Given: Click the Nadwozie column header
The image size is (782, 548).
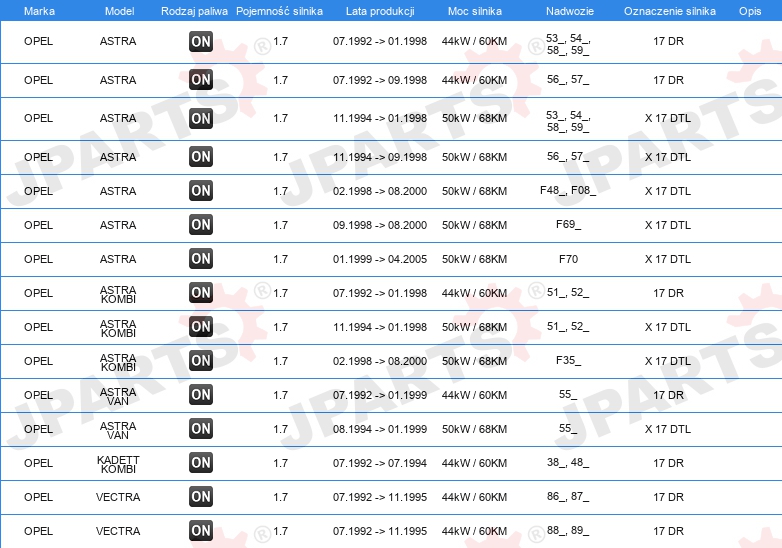Looking at the screenshot, I should click(570, 11).
